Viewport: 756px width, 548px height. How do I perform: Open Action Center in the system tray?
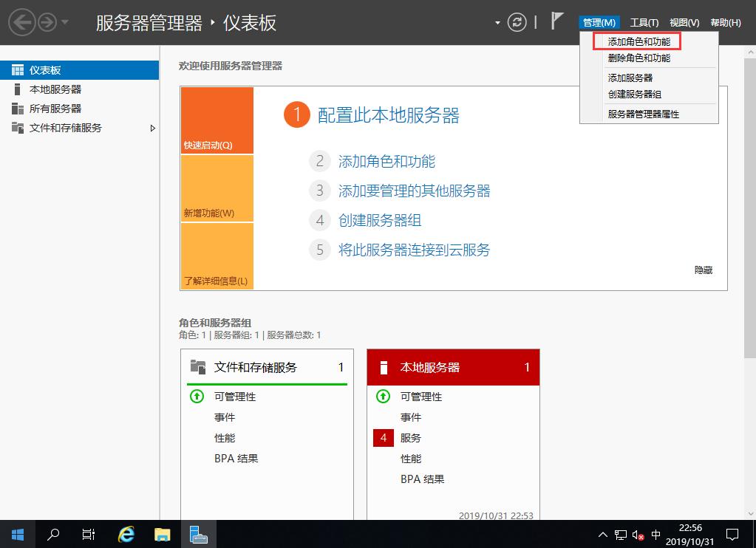pyautogui.click(x=732, y=534)
